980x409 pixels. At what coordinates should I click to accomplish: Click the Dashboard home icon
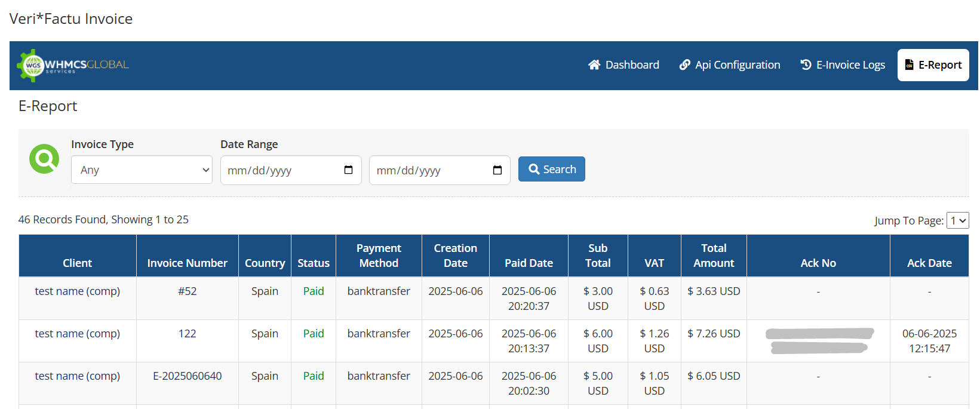pos(594,65)
